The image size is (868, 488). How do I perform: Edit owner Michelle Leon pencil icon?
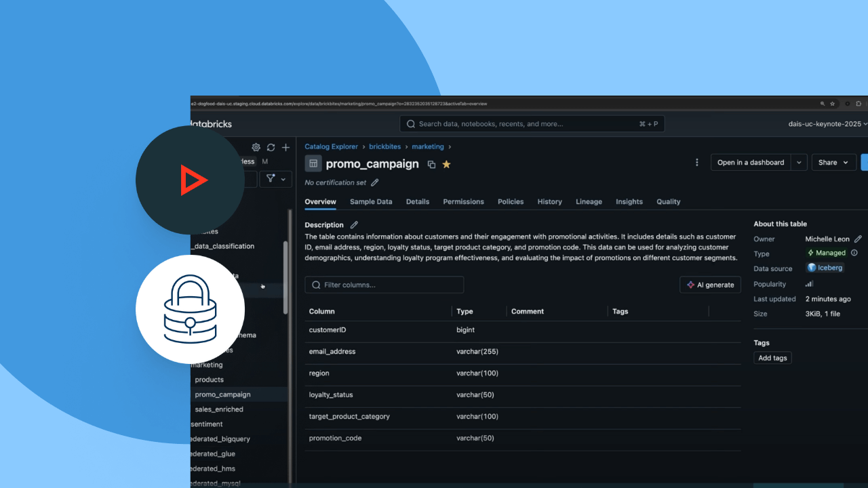(858, 239)
